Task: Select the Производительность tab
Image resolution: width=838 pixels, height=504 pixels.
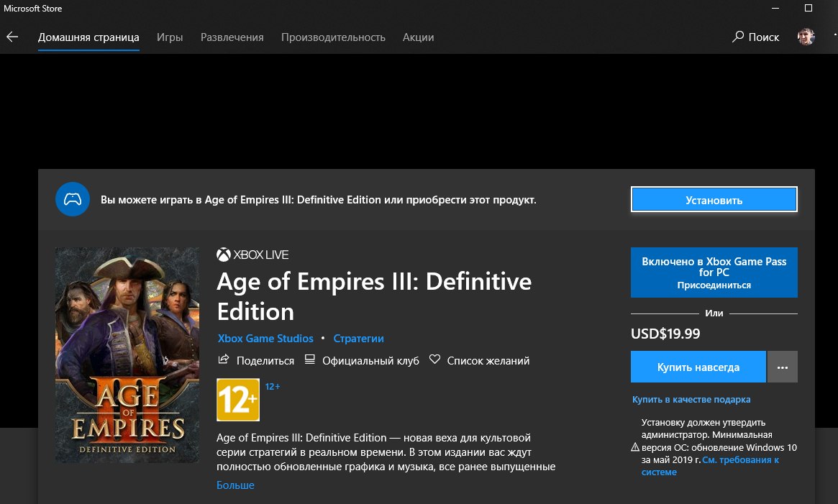Action: point(333,37)
